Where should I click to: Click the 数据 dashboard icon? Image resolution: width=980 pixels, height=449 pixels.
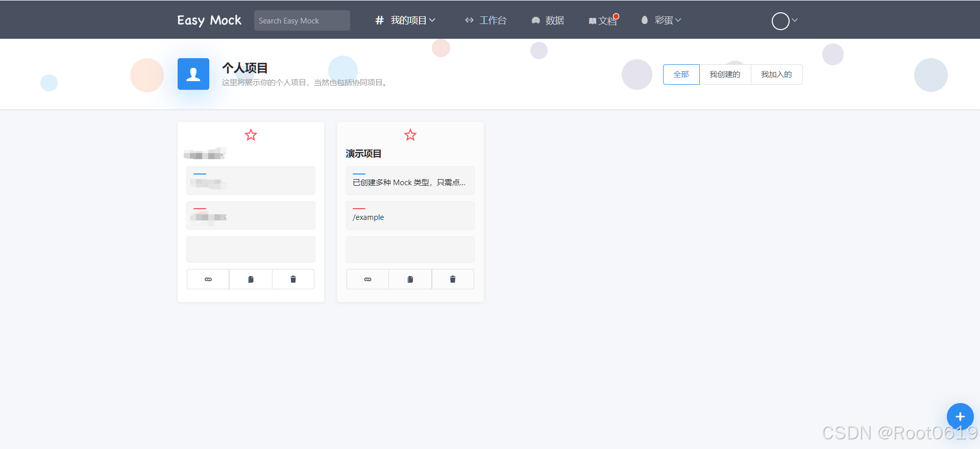point(536,20)
